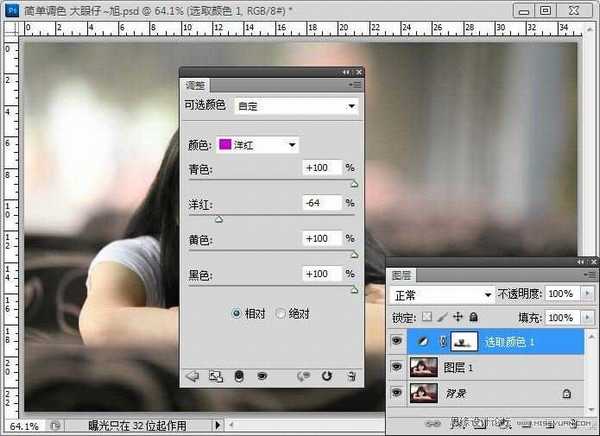Screen dimensions: 600x436
Task: Select the 绝对 (Absolute) radio button
Action: 280,313
